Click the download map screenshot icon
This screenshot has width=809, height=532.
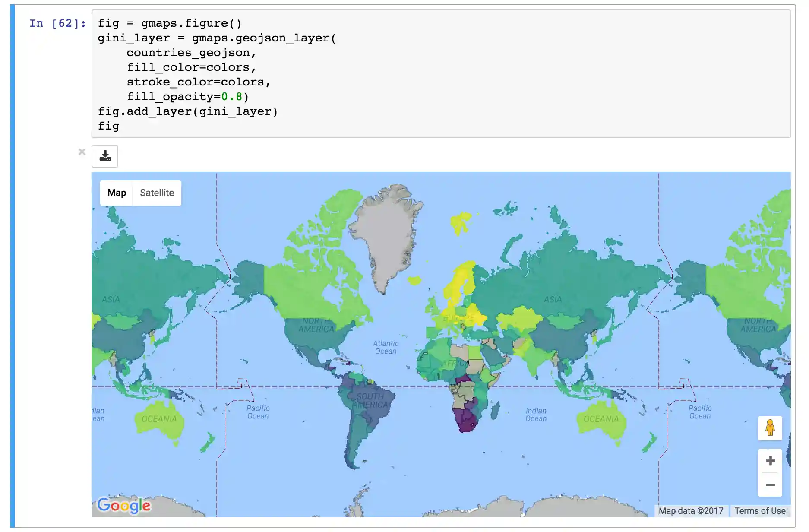click(105, 156)
